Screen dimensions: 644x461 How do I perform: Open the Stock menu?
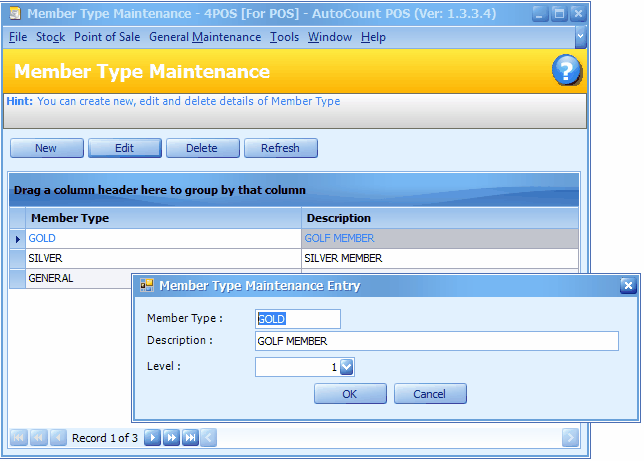click(51, 37)
